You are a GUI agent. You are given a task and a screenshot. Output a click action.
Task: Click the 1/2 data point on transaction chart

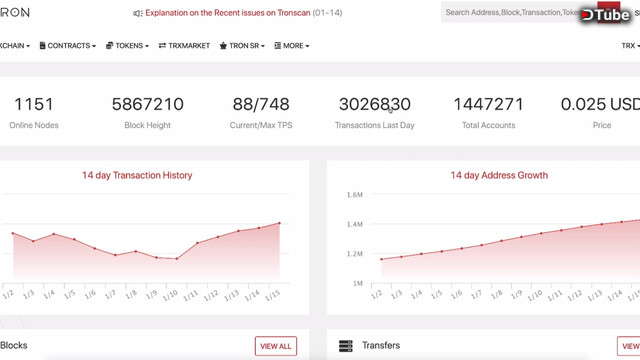[x=13, y=233]
